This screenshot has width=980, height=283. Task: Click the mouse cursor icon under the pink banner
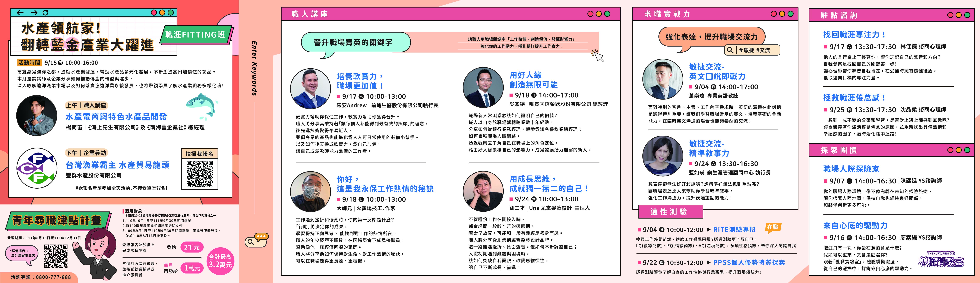click(598, 56)
